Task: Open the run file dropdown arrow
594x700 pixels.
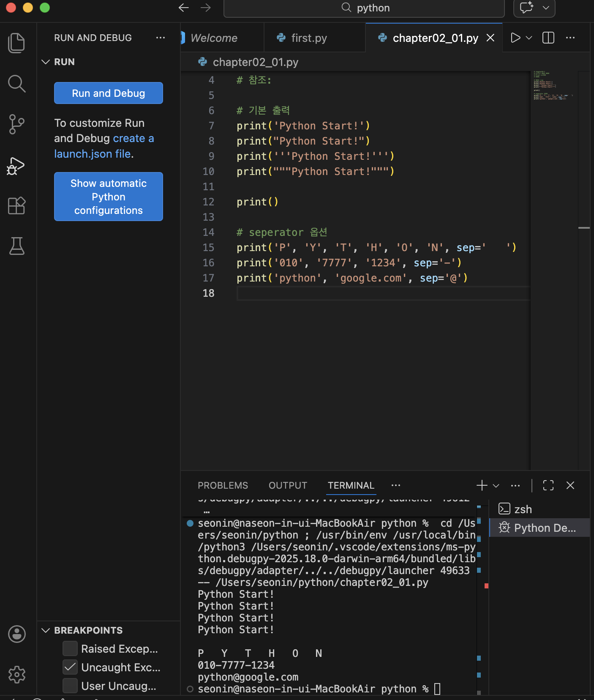Action: tap(529, 38)
